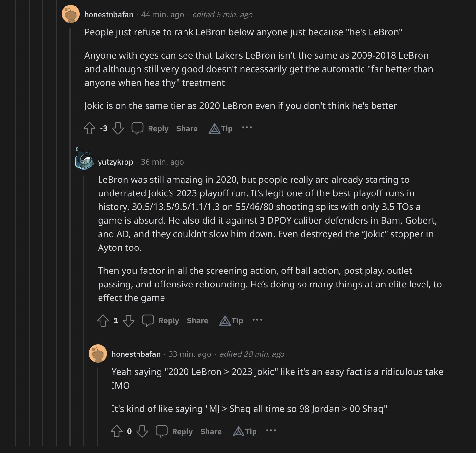
Task: Reply to the '2020 LeBron > 2023 Jokic' comment
Action: tap(174, 431)
